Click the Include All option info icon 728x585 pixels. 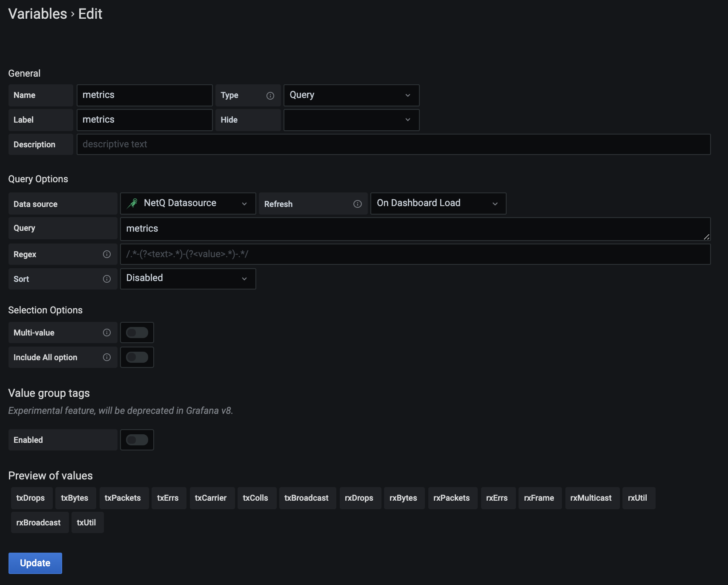(x=107, y=357)
